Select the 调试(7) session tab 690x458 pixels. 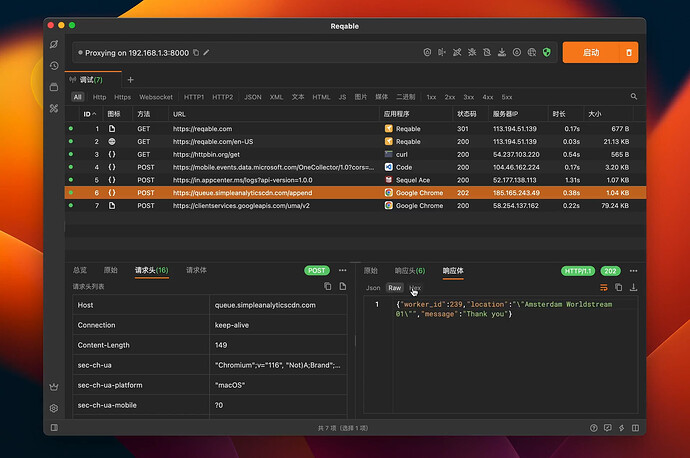coord(91,80)
